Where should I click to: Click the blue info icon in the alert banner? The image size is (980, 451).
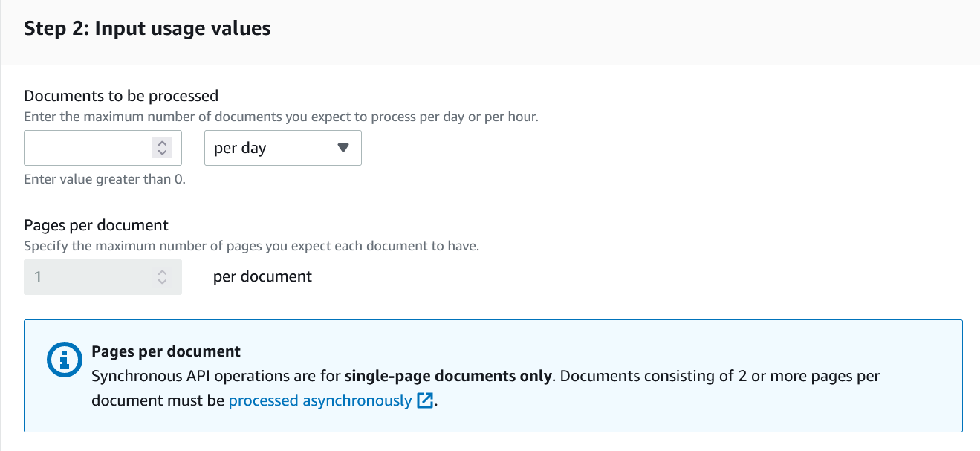(x=63, y=360)
